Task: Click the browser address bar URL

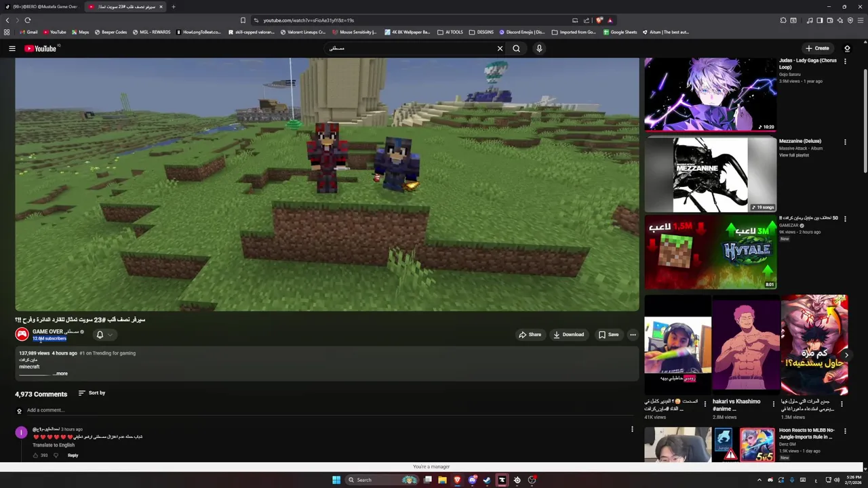Action: point(309,20)
